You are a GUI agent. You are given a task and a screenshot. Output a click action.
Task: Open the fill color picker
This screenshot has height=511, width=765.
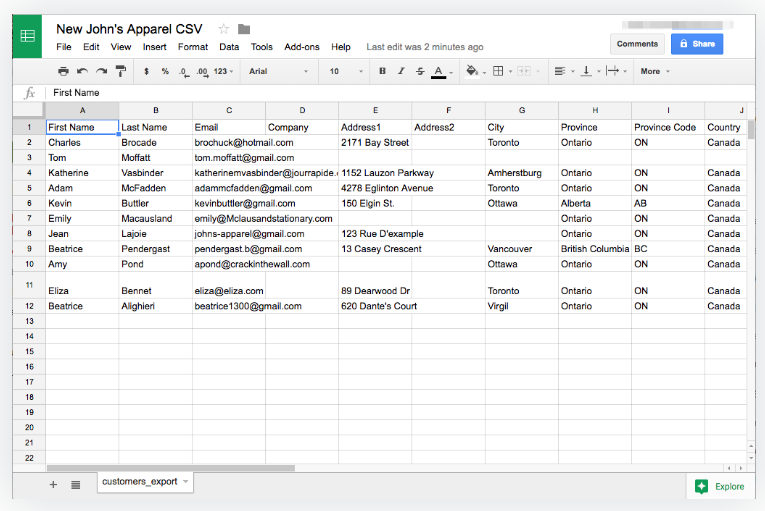click(472, 71)
